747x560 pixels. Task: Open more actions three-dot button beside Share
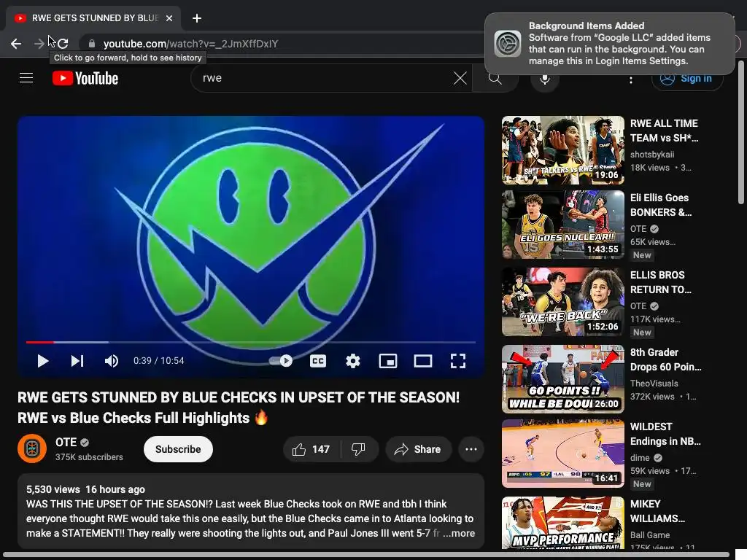coord(471,449)
